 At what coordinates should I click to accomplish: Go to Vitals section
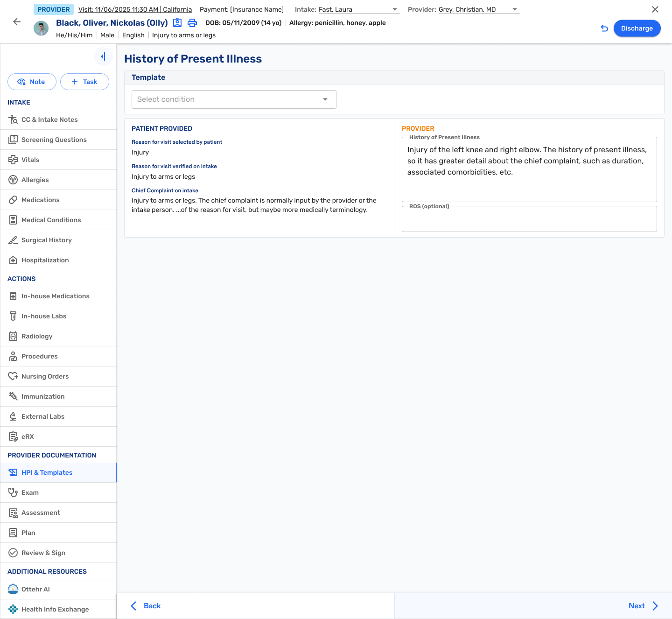click(x=30, y=160)
